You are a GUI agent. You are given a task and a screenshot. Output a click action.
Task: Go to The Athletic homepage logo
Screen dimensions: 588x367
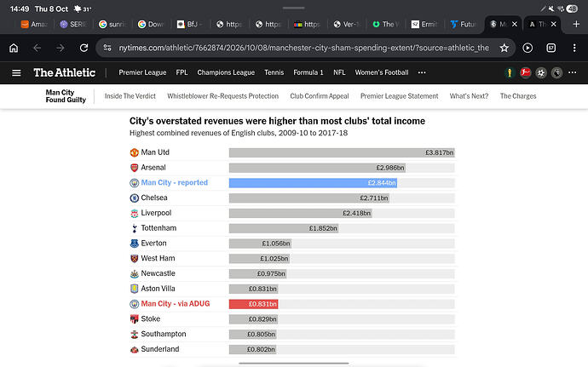click(65, 72)
